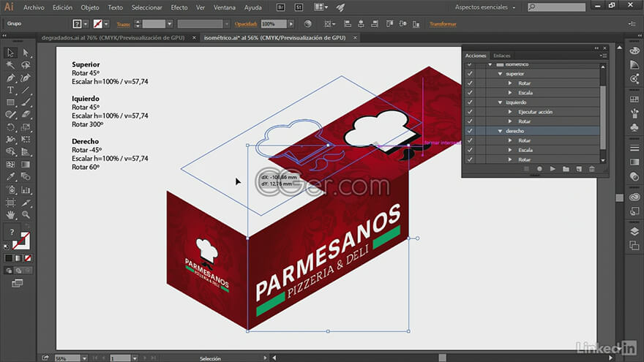Select the Gradient tool
Image resolution: width=644 pixels, height=362 pixels.
click(x=26, y=165)
